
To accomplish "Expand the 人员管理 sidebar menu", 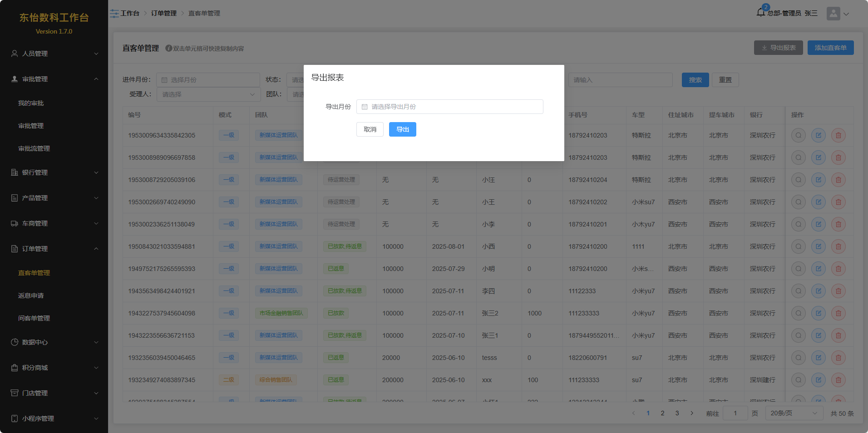I will tap(54, 54).
